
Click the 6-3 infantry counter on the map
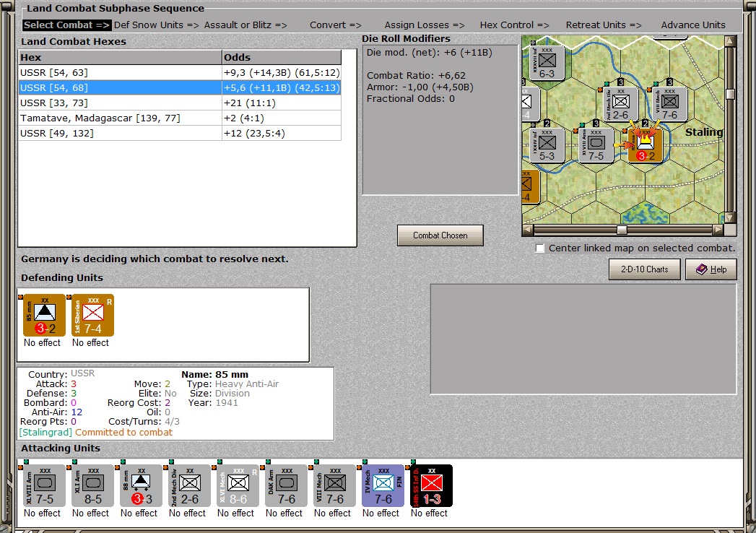[547, 63]
